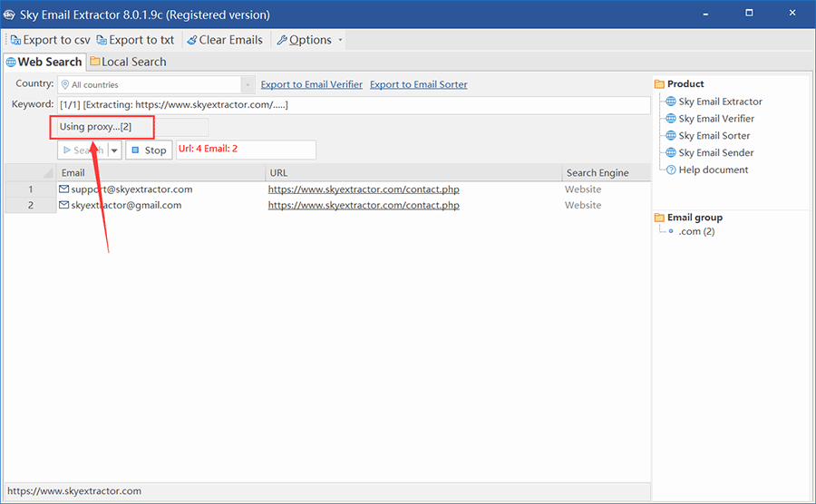
Task: Sort by the URL column header
Action: point(413,172)
